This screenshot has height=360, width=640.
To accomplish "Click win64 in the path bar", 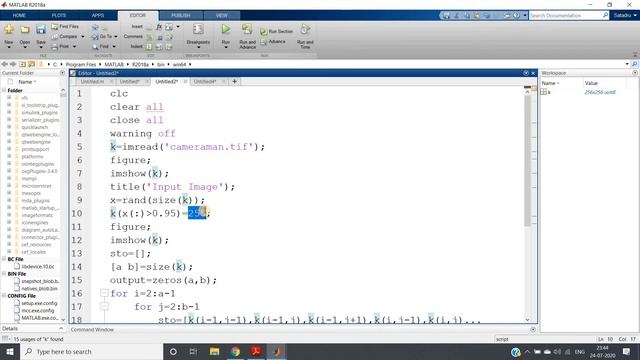I will (x=179, y=64).
